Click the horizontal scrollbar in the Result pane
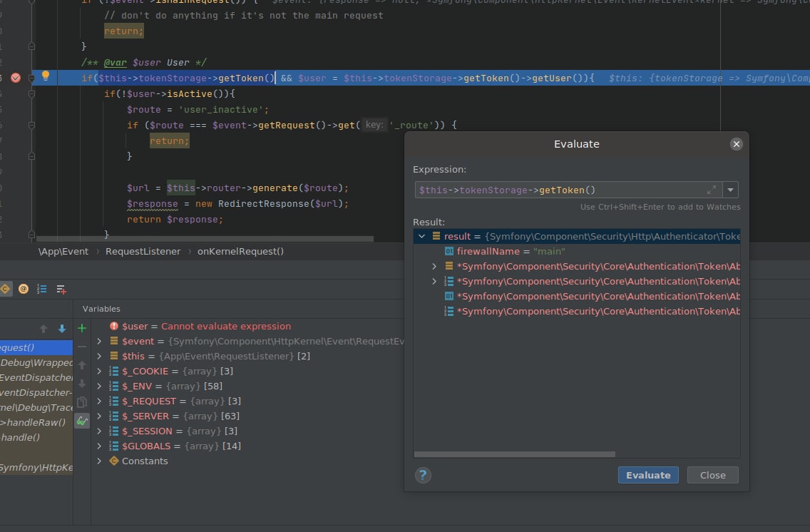Viewport: 810px width, 532px height. [513, 454]
